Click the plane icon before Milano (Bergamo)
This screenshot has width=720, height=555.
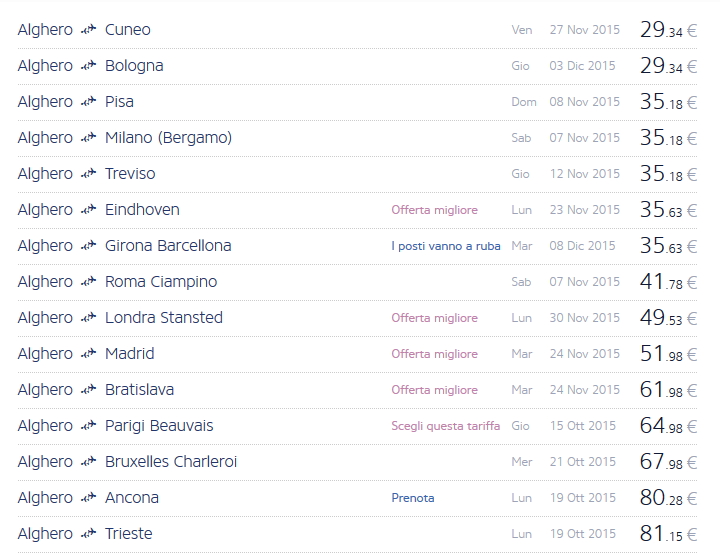click(89, 138)
